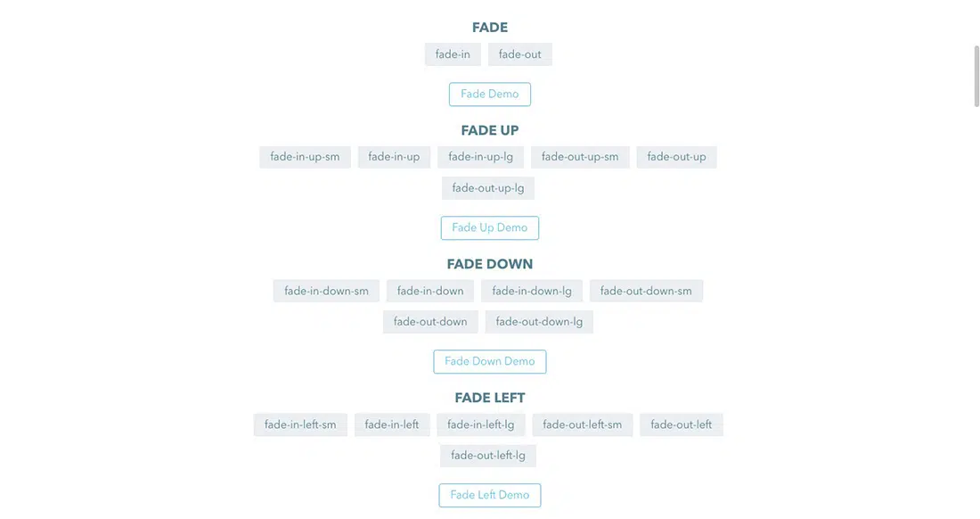Image resolution: width=980 pixels, height=519 pixels.
Task: Launch the Fade Left Demo
Action: [489, 496]
